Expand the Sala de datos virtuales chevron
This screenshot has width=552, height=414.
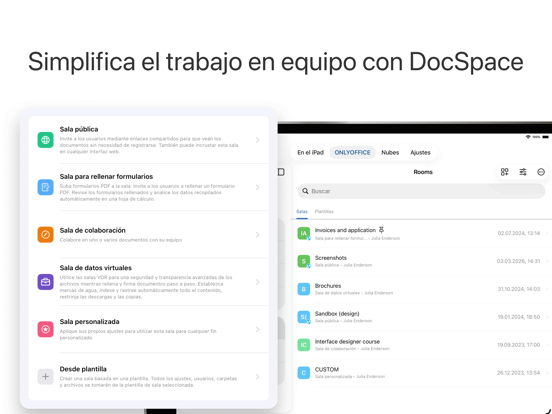pyautogui.click(x=257, y=282)
